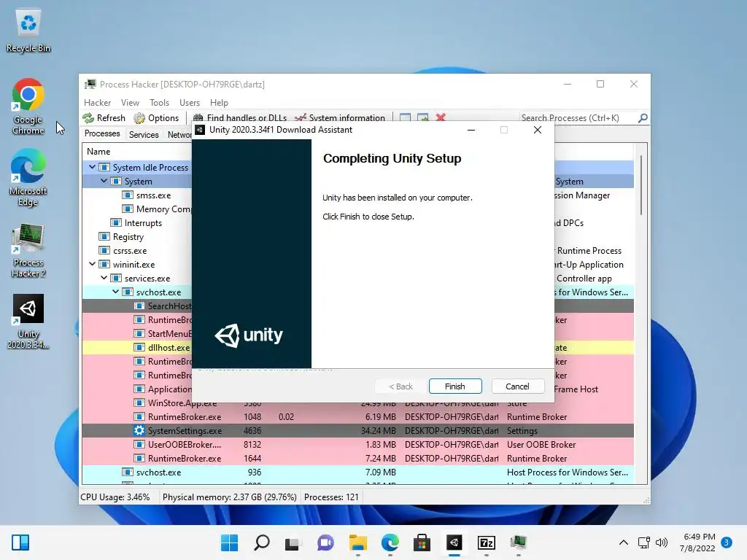This screenshot has height=560, width=747.
Task: Collapse the System Idle Process tree node
Action: (93, 167)
